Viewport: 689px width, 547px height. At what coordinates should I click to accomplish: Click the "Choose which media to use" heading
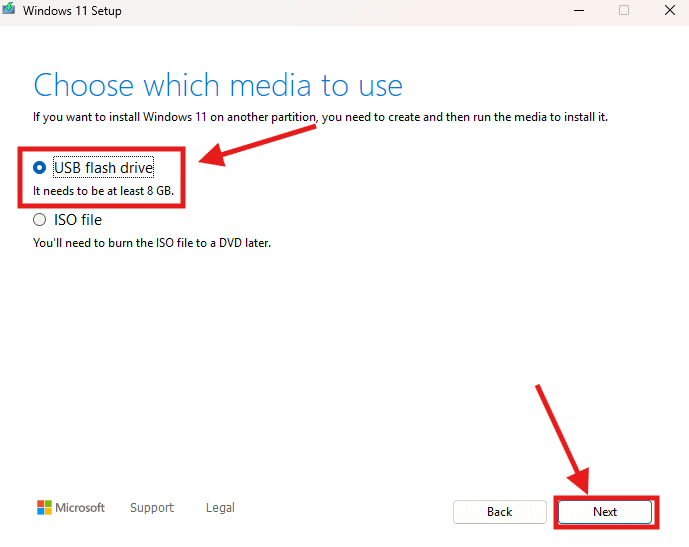[x=218, y=85]
